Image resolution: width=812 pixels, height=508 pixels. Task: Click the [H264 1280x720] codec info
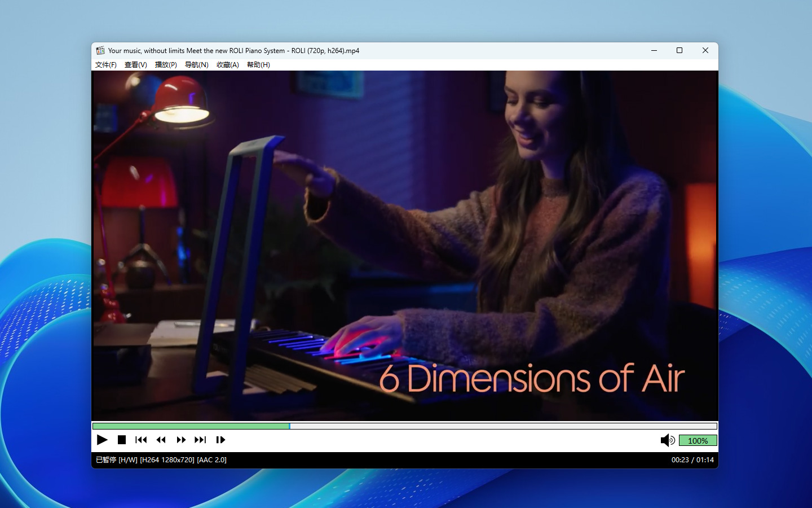point(167,460)
